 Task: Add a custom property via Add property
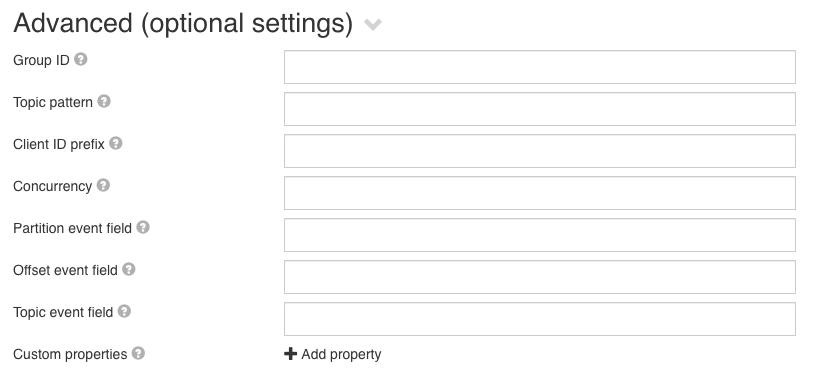pyautogui.click(x=333, y=354)
